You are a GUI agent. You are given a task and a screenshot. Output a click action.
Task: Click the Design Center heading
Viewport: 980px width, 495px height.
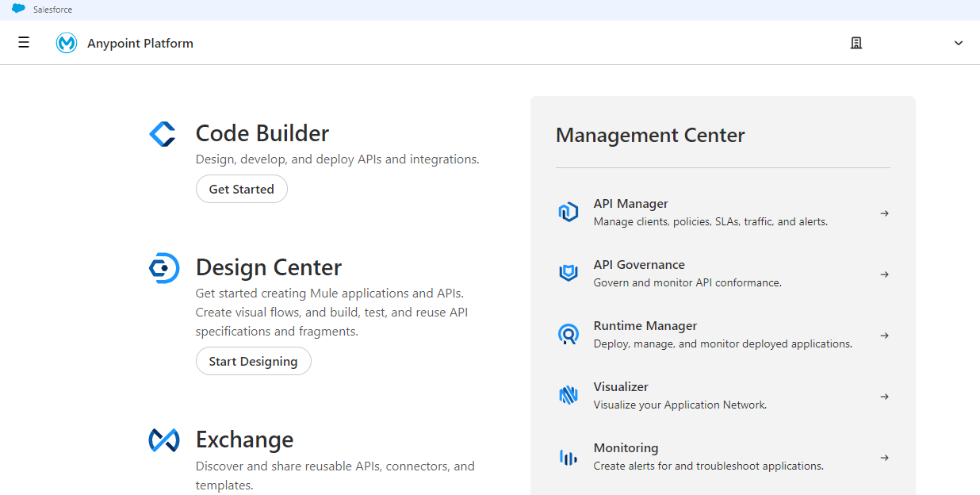269,267
